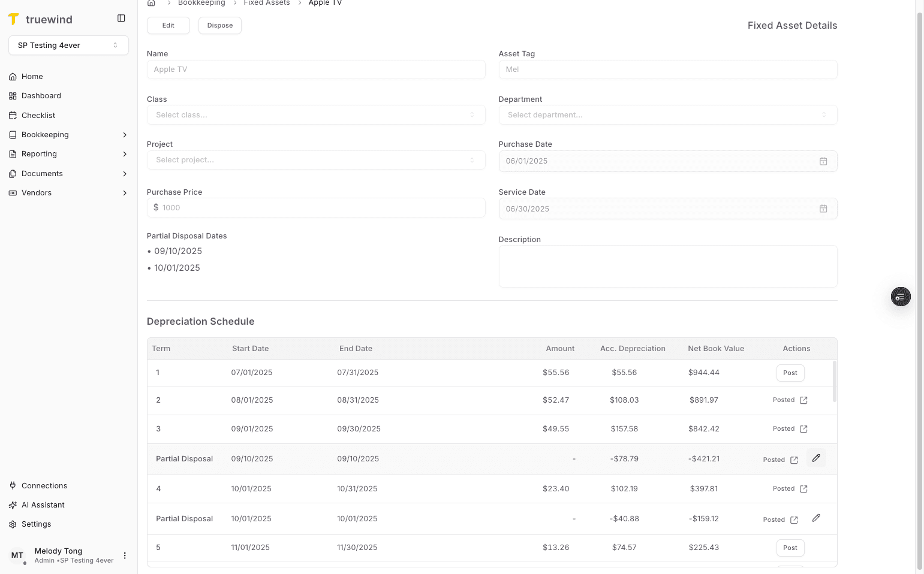Open the Service Date calendar picker
924x574 pixels.
point(823,209)
